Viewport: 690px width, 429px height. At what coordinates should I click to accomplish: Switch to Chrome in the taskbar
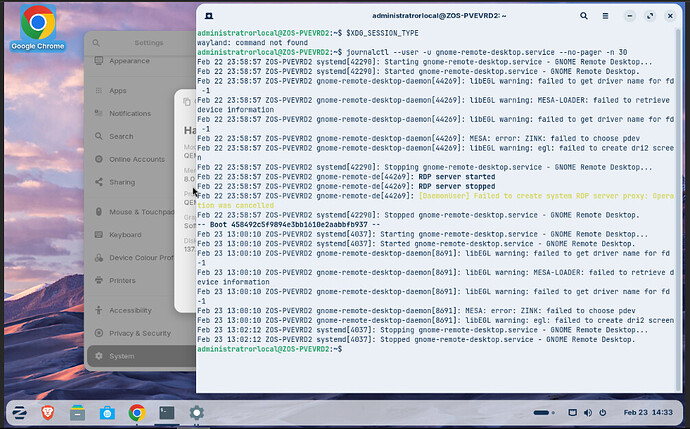coord(137,413)
